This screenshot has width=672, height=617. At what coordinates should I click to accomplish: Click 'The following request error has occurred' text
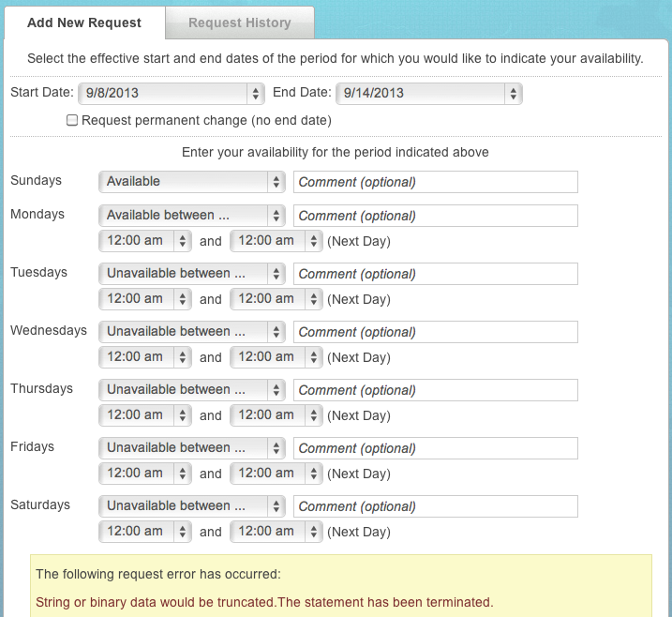[158, 574]
